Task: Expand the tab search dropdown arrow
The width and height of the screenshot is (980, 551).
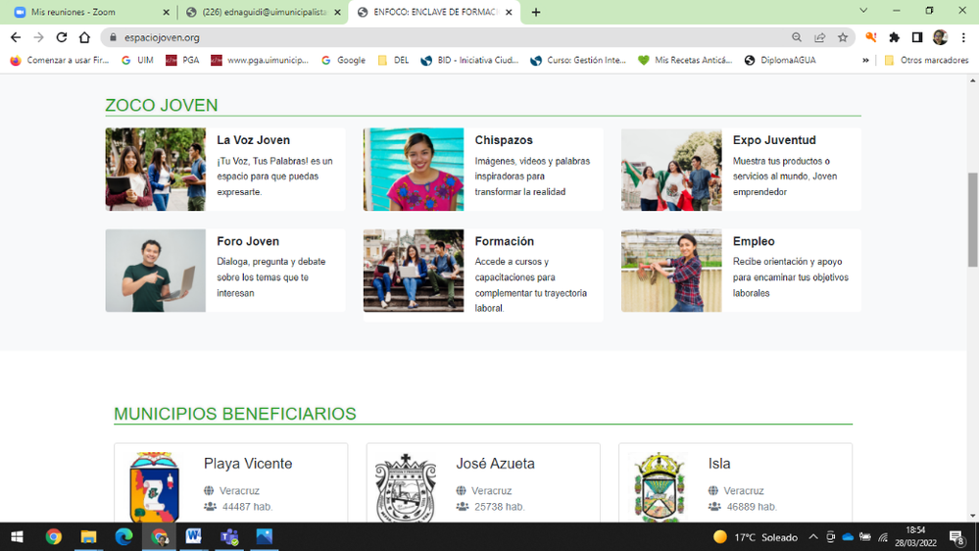Action: point(863,11)
